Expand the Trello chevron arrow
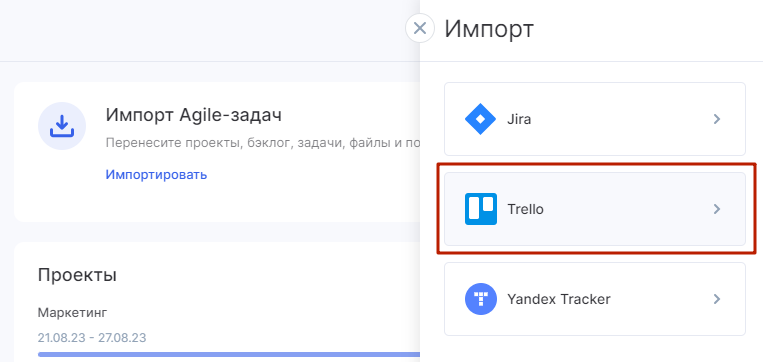Viewport: 763px width, 362px height. (x=716, y=209)
